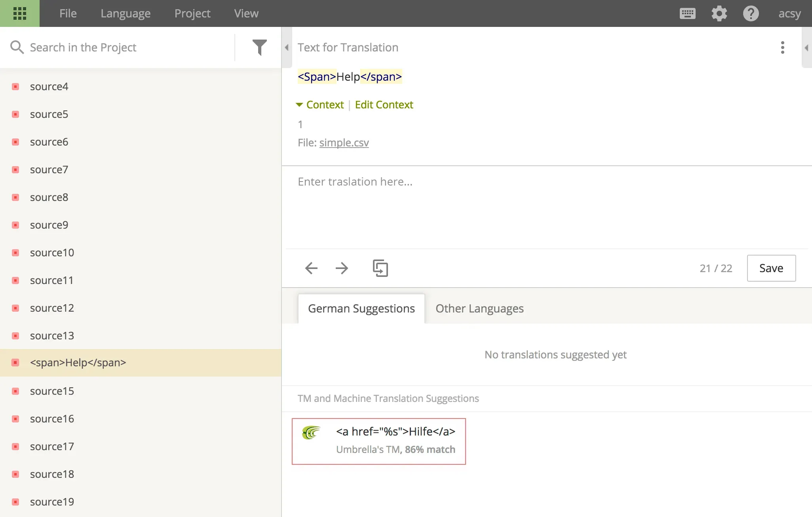The height and width of the screenshot is (517, 812).
Task: Open the keyboard shortcuts icon
Action: [x=687, y=13]
